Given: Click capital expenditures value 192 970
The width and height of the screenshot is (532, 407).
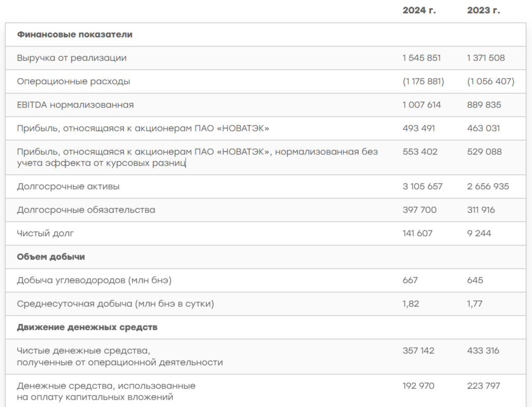Looking at the screenshot, I should (418, 386).
